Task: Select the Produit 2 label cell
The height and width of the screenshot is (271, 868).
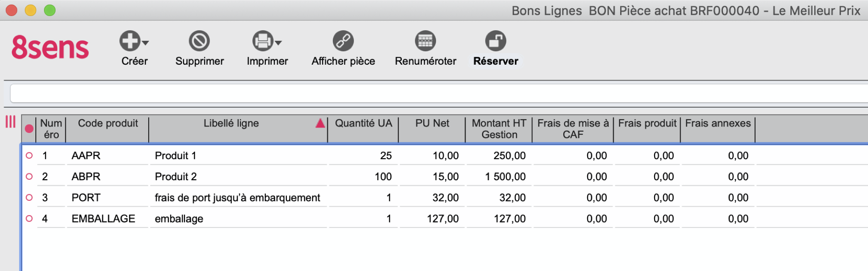Action: click(238, 177)
